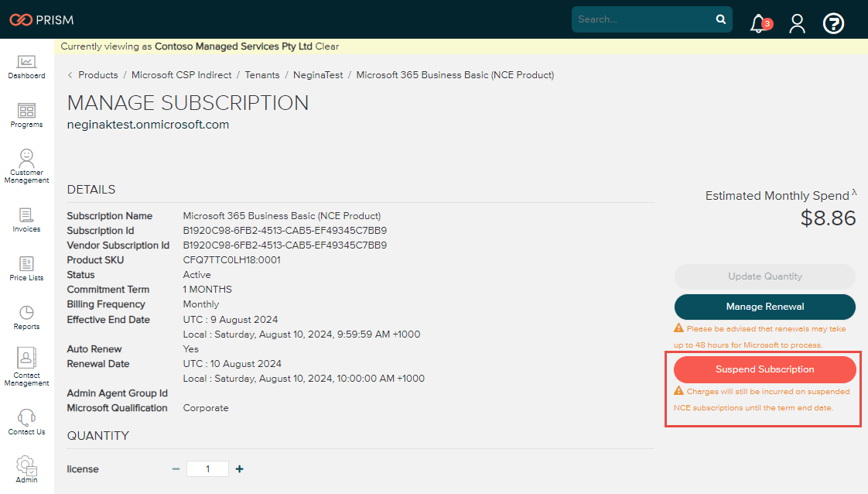Click the PRISM logo
The width and height of the screenshot is (868, 494).
click(x=42, y=20)
